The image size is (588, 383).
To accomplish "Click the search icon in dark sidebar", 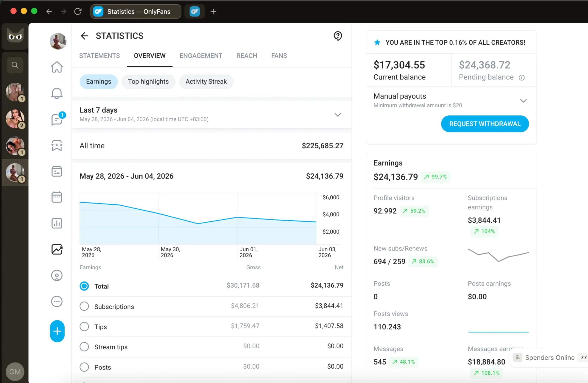I will (x=15, y=65).
